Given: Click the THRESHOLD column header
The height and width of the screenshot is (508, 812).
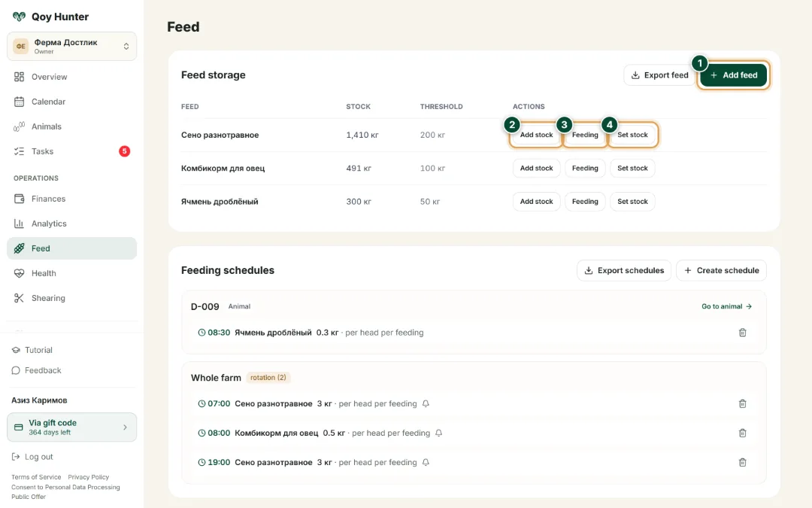Looking at the screenshot, I should pos(441,106).
